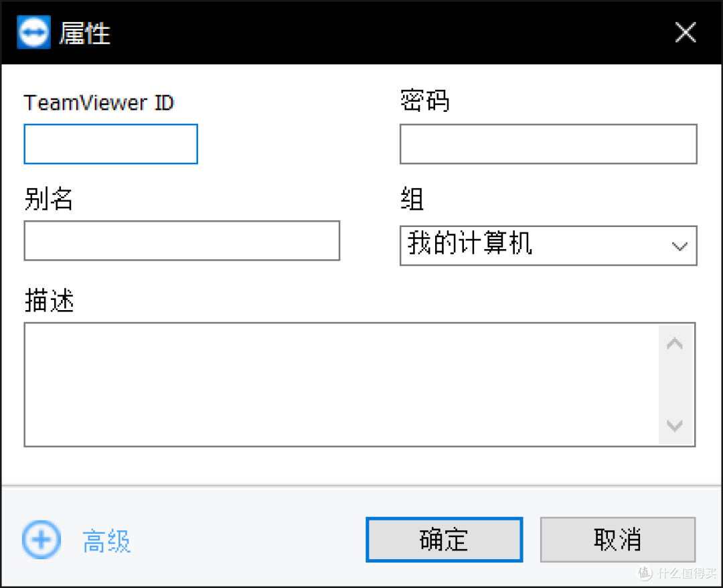Expand advanced settings via 高级
The image size is (723, 588).
(x=106, y=540)
